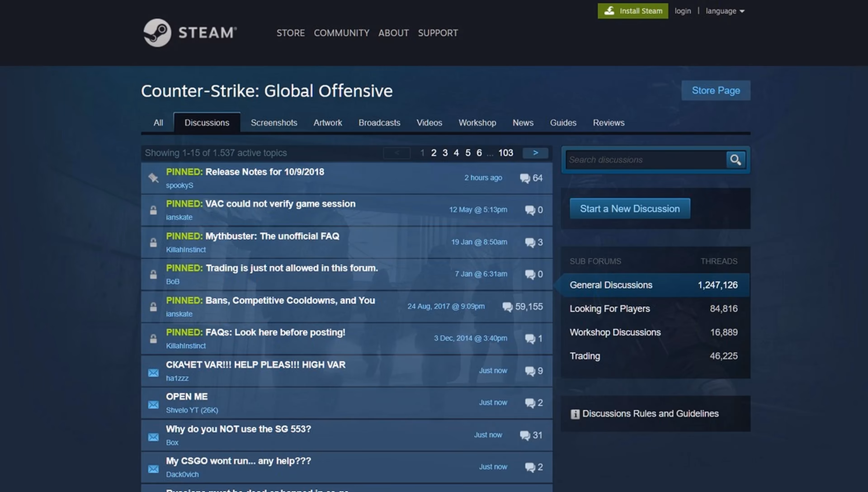Open the ABOUT menu
The image size is (868, 492).
point(393,33)
